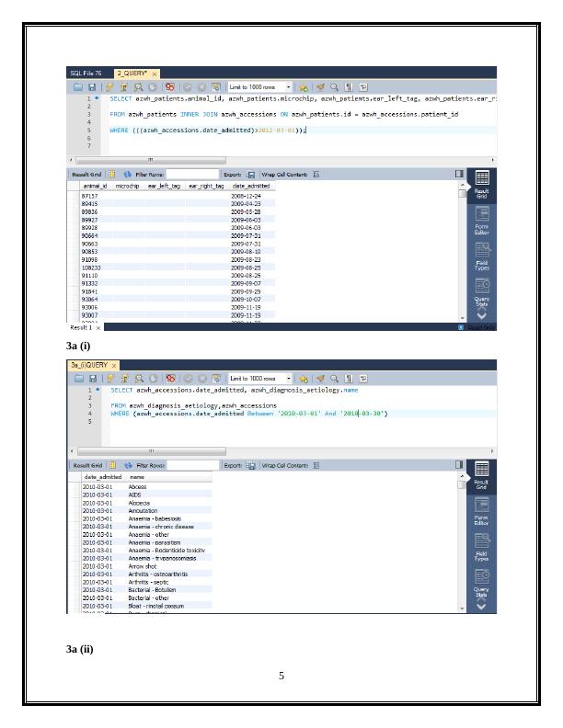Save the 3a_(i)QUERY script with the disk icon
The height and width of the screenshot is (728, 563).
pyautogui.click(x=91, y=379)
